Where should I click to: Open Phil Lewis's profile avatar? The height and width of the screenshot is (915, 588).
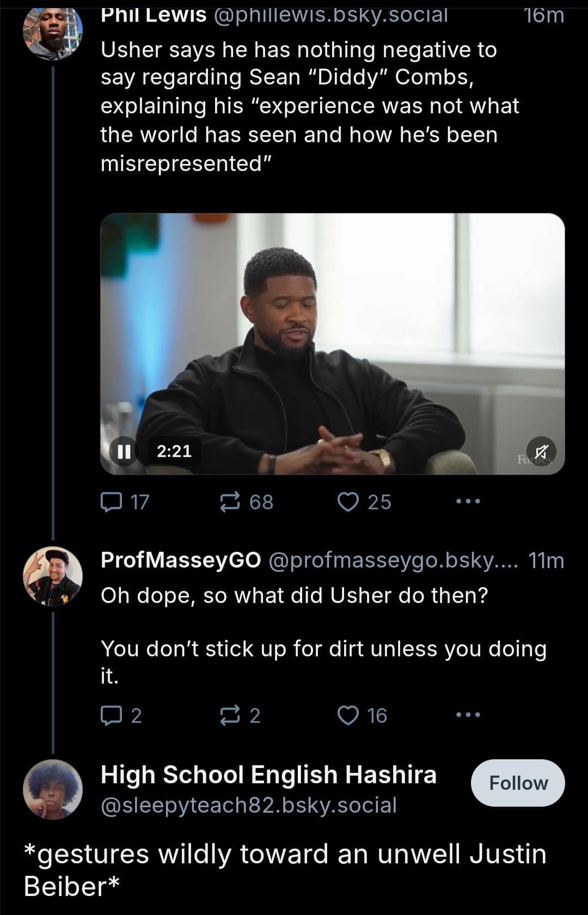(53, 32)
